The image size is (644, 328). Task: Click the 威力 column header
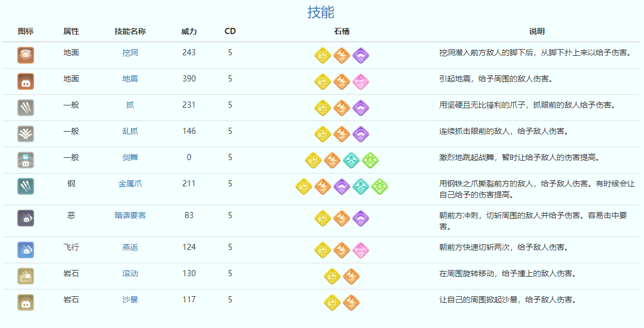(x=189, y=31)
